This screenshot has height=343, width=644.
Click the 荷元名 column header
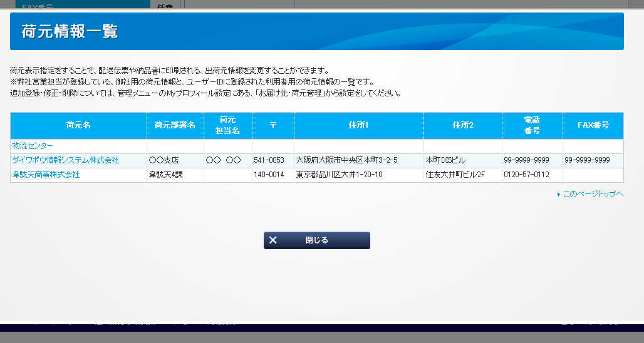78,125
